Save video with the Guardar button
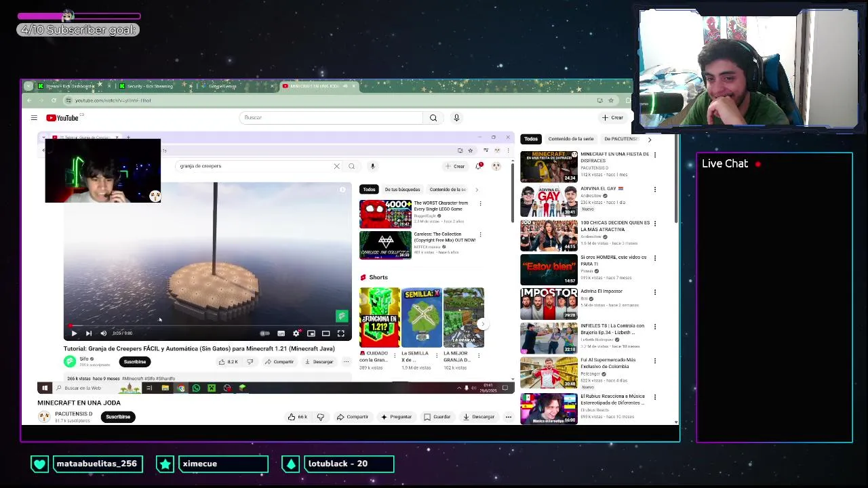The width and height of the screenshot is (868, 488). pyautogui.click(x=437, y=417)
